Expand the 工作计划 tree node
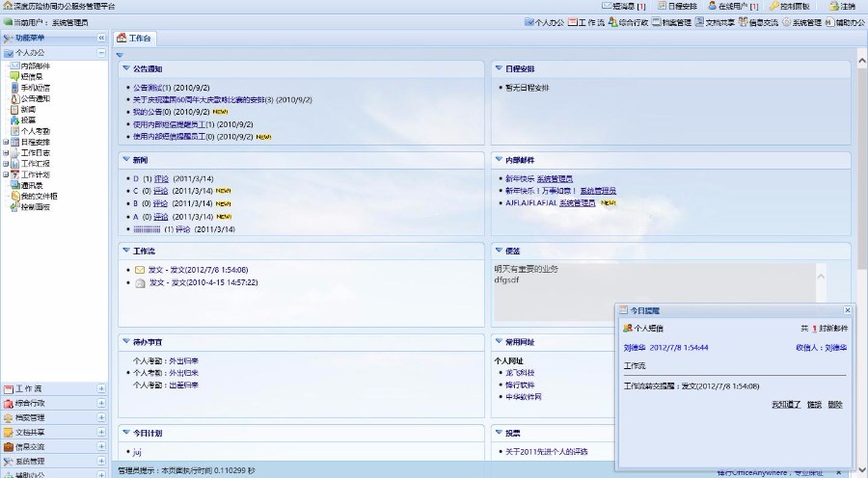This screenshot has height=478, width=868. click(6, 174)
